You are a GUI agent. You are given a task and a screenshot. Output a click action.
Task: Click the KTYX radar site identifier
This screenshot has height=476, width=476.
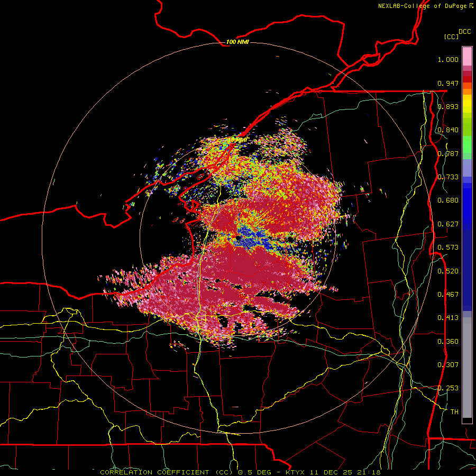coord(296,472)
